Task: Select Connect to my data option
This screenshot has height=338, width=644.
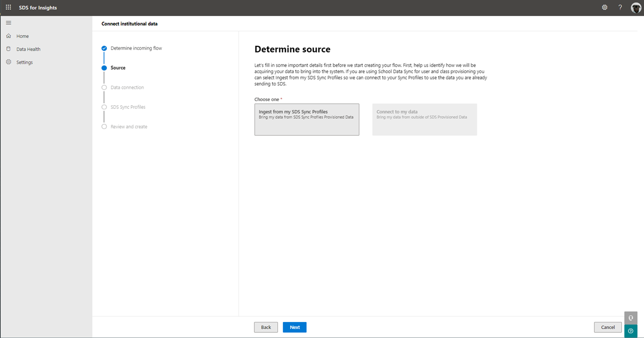Action: [425, 120]
